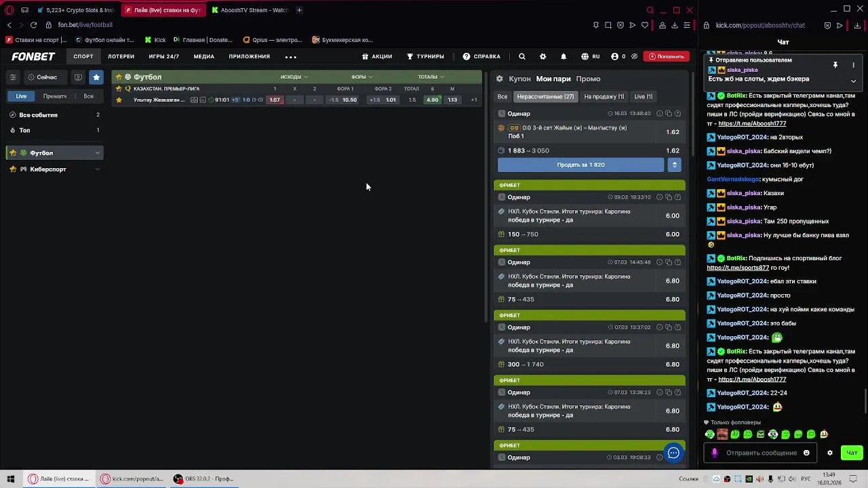Open coupon panel settings gear icon
The height and width of the screenshot is (488, 868).
click(500, 79)
